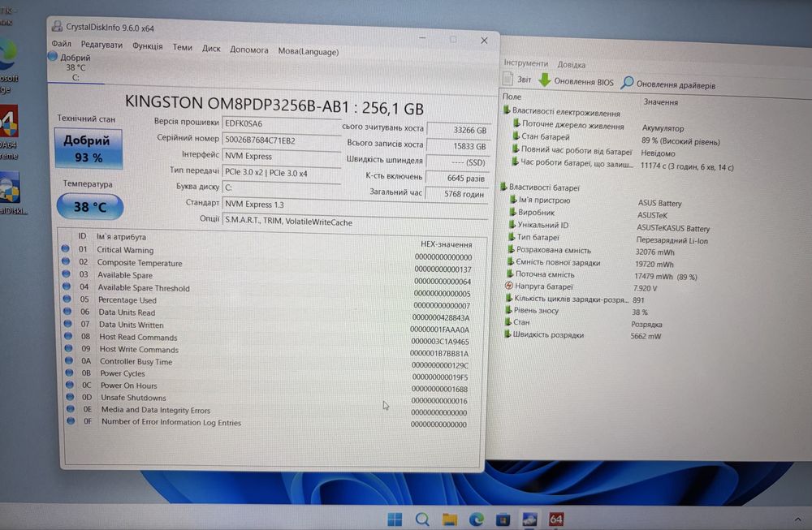The image size is (812, 530).
Task: Click the Поле column header in AIDA64
Action: coord(512,97)
